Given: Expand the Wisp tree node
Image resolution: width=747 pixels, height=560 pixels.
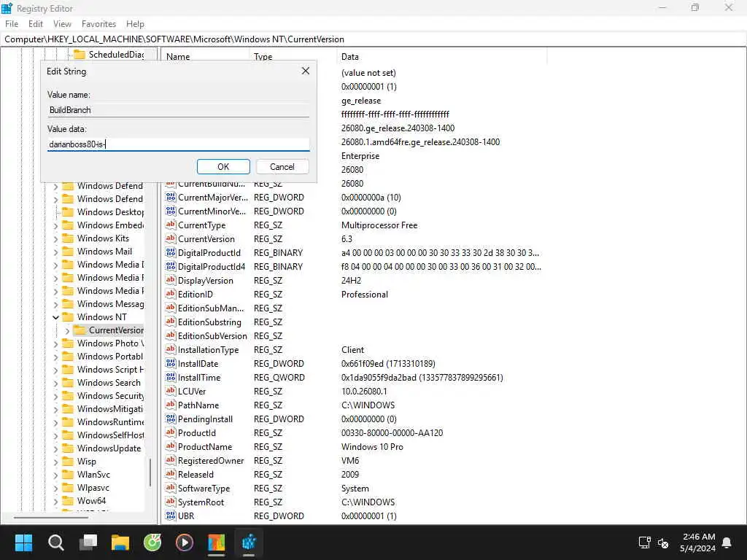Looking at the screenshot, I should pyautogui.click(x=55, y=462).
